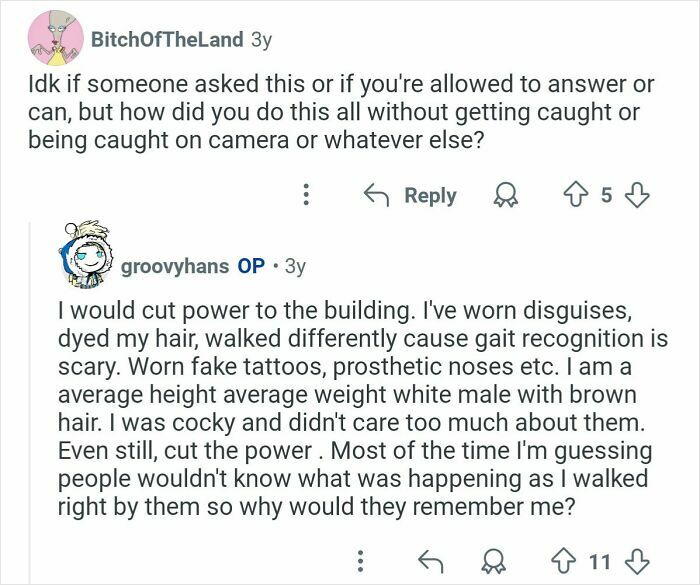The height and width of the screenshot is (585, 700).
Task: Upvote groovyhans' reply
Action: 563,561
